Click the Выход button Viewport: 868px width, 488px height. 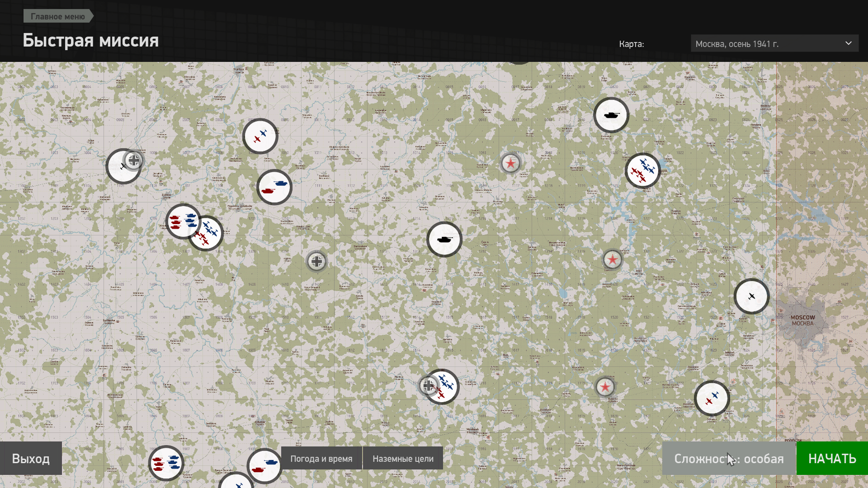[x=31, y=459]
